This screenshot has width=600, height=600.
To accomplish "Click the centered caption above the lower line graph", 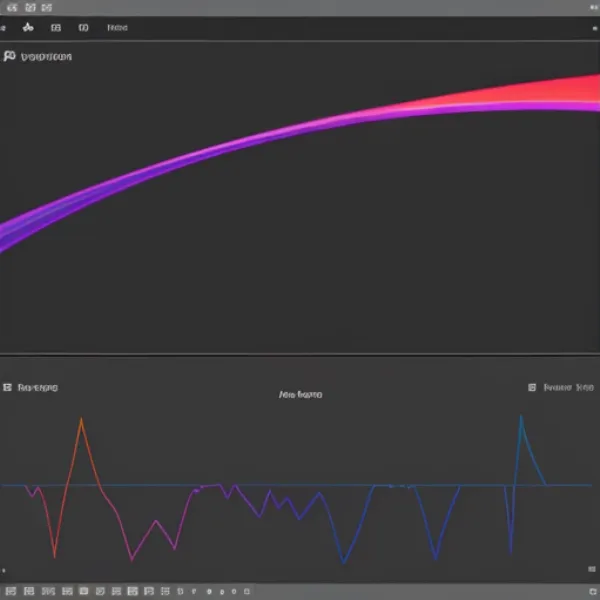I will pyautogui.click(x=300, y=395).
